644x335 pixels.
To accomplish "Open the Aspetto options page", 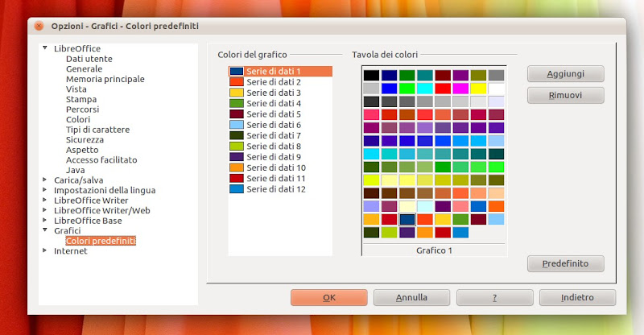I will (82, 150).
